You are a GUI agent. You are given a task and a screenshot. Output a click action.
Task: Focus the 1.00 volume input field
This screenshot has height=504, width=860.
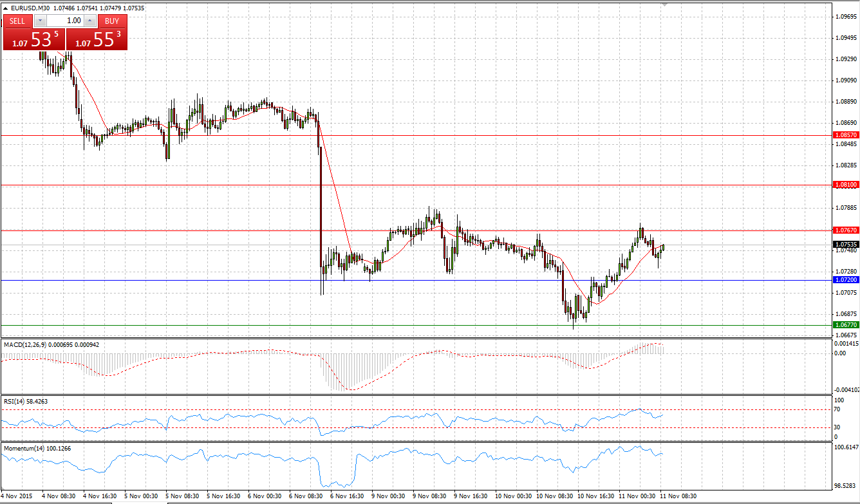[x=65, y=21]
